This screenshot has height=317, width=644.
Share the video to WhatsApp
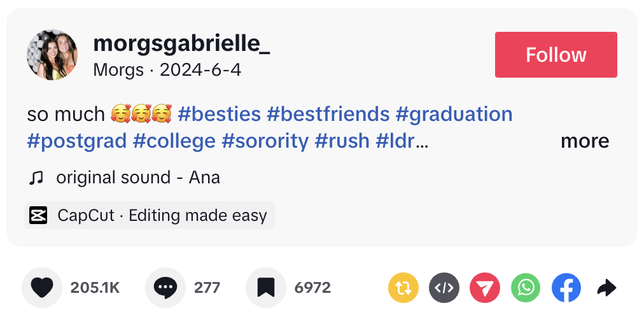coord(526,288)
